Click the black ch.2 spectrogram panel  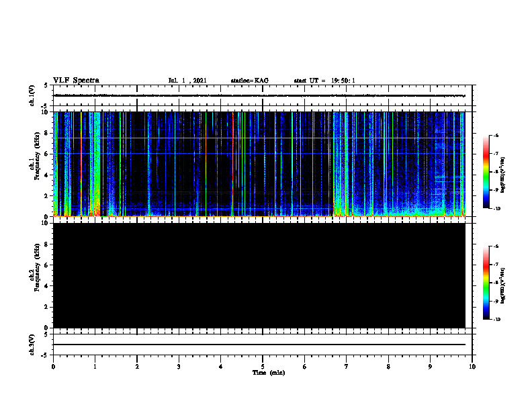[x=259, y=275]
